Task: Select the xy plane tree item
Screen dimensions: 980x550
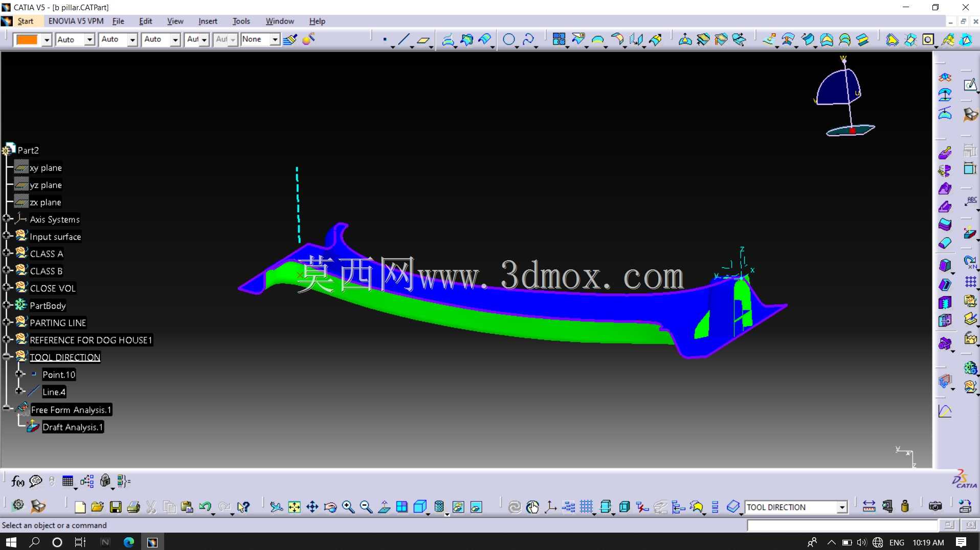Action: [x=46, y=168]
